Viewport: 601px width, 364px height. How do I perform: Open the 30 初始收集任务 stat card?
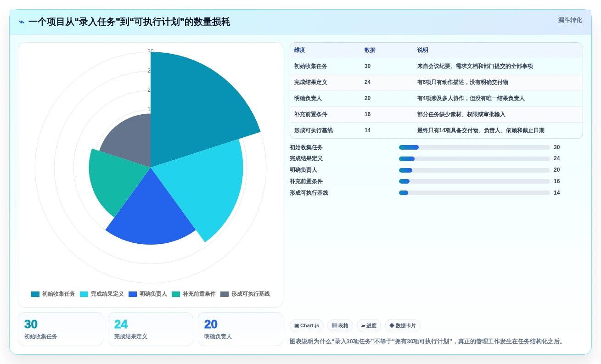[x=61, y=329]
